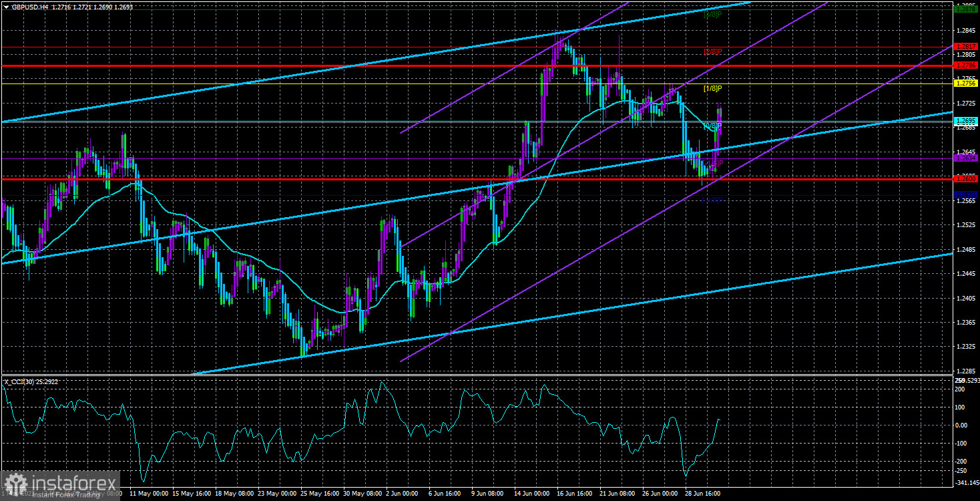
Task: Click the yellow 1.2756 price tag
Action: [966, 83]
